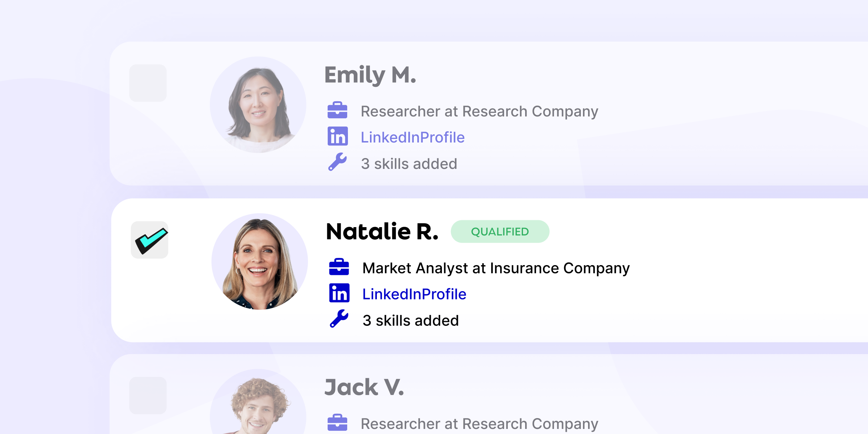868x434 pixels.
Task: Click briefcase icon in Jack V. card
Action: [x=337, y=422]
